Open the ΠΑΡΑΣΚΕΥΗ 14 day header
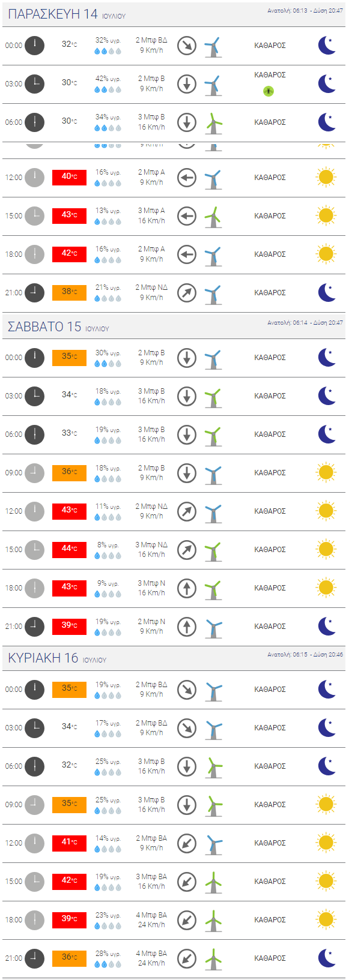The height and width of the screenshot is (980, 346). pyautogui.click(x=174, y=14)
